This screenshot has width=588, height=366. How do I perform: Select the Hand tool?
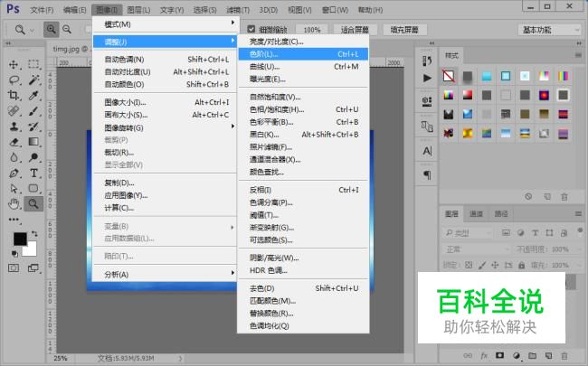pos(14,204)
